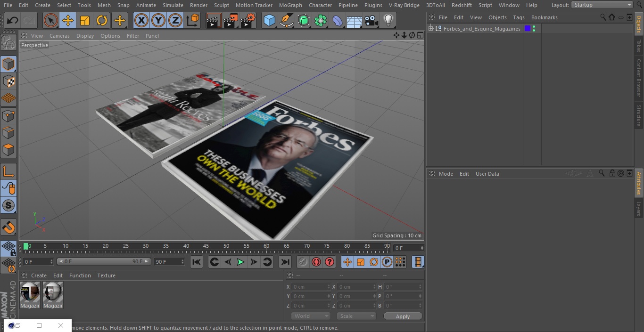
Task: Open Attributes manager Mode menu
Action: pos(446,174)
